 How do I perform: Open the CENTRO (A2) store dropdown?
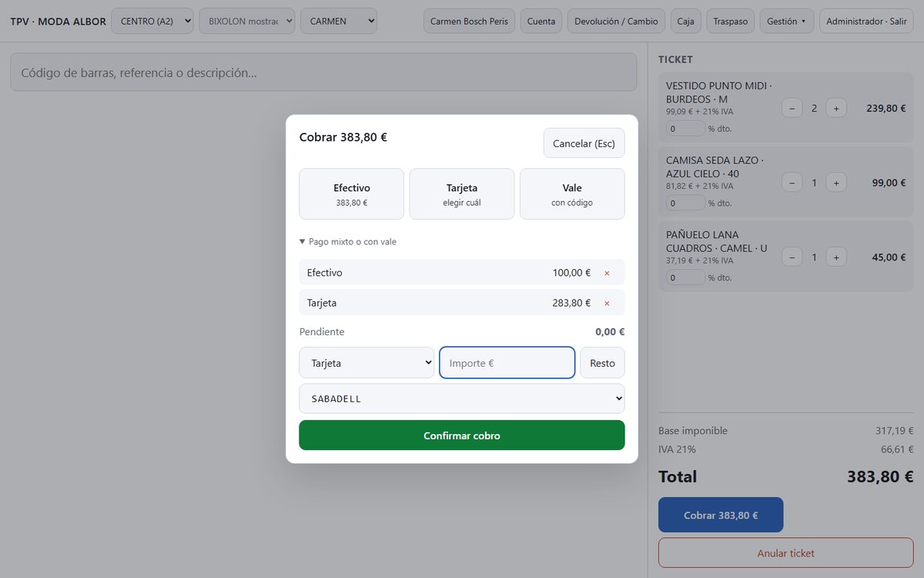tap(152, 21)
